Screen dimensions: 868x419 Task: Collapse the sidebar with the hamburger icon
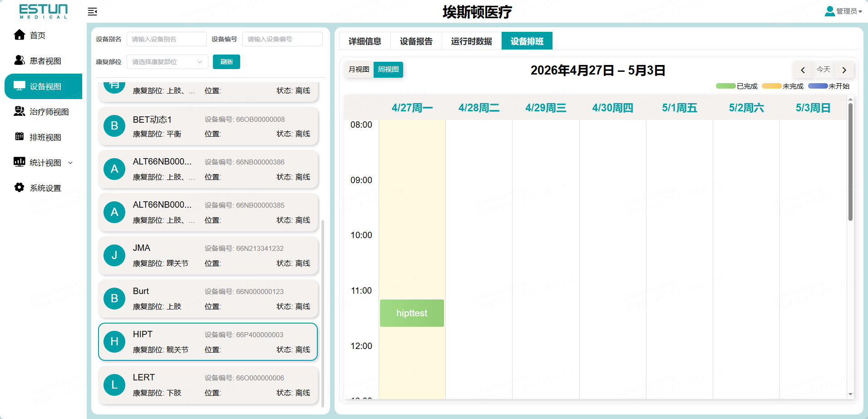pos(93,12)
